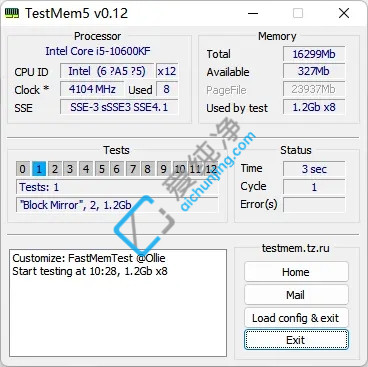This screenshot has height=367, width=368.
Task: Select test number 12 box
Action: pos(211,169)
